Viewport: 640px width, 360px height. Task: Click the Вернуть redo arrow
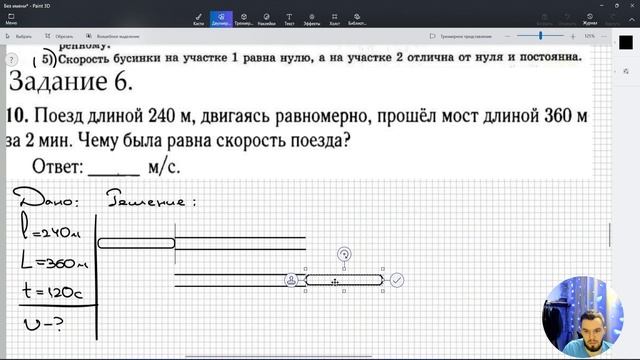[x=612, y=19]
